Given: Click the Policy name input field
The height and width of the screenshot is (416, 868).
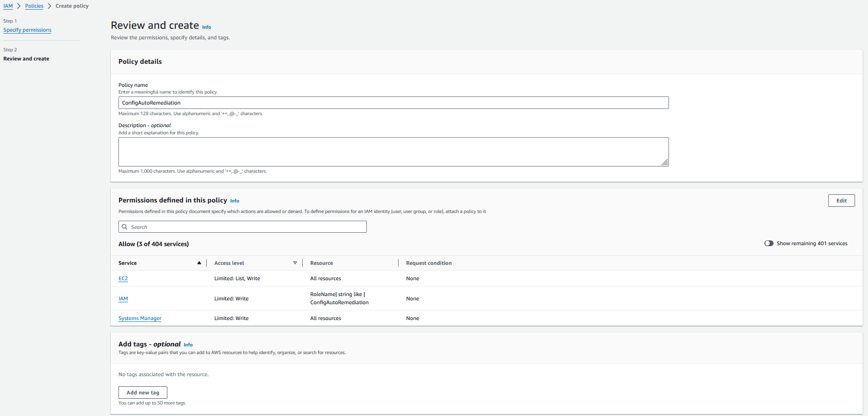Looking at the screenshot, I should (393, 103).
